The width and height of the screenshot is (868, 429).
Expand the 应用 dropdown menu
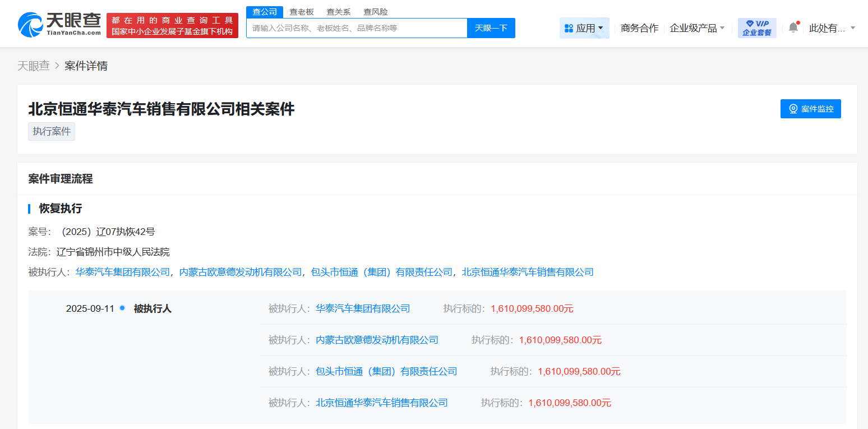coord(584,28)
